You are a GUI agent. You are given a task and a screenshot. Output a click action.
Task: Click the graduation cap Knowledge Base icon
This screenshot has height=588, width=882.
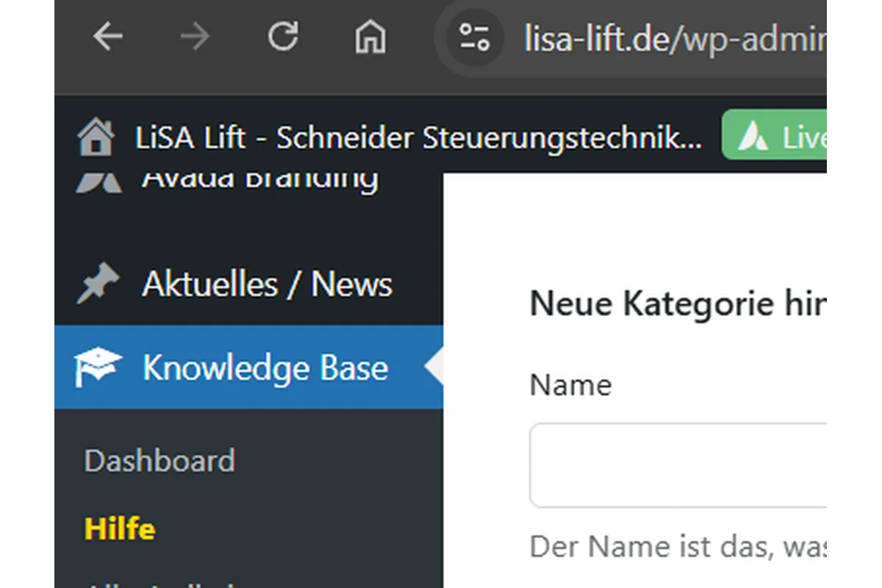click(x=98, y=367)
